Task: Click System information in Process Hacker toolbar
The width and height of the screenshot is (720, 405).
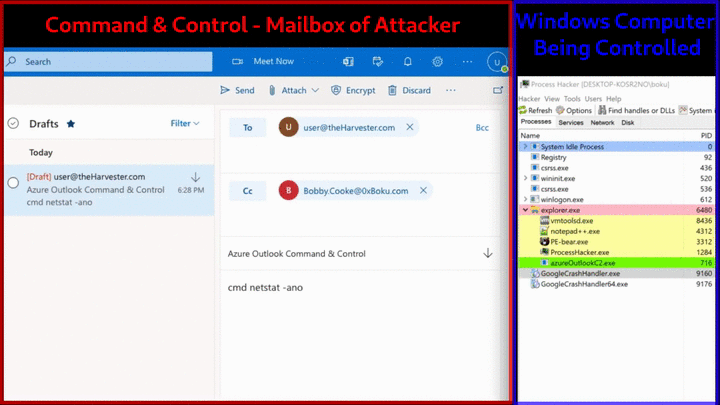Action: (x=697, y=110)
